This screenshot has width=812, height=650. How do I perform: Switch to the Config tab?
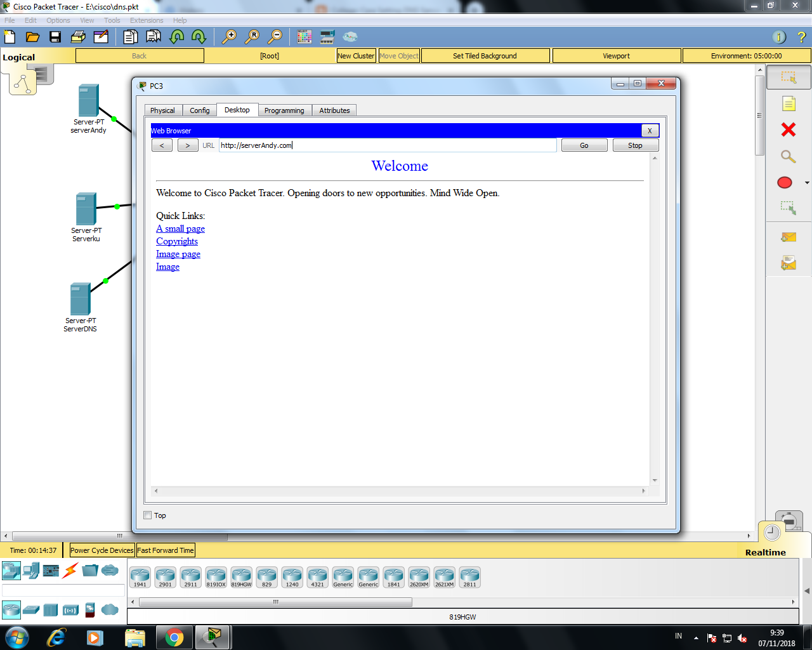tap(199, 110)
